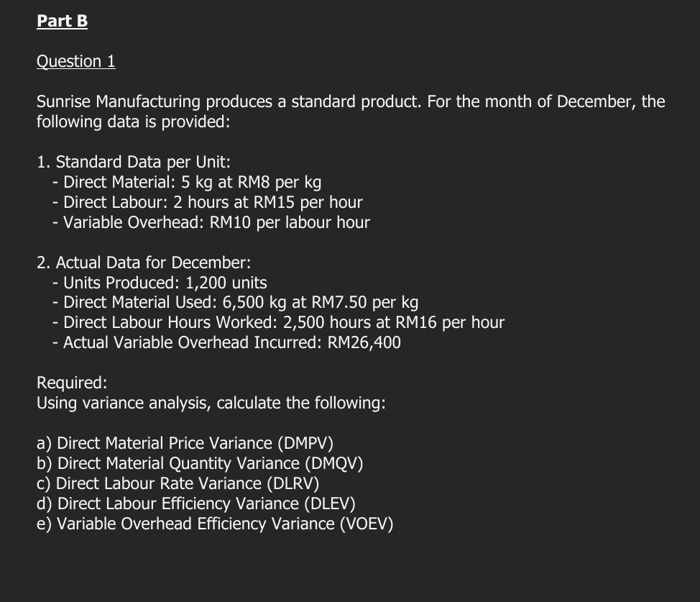Click the Required label
700x602 pixels.
(72, 383)
